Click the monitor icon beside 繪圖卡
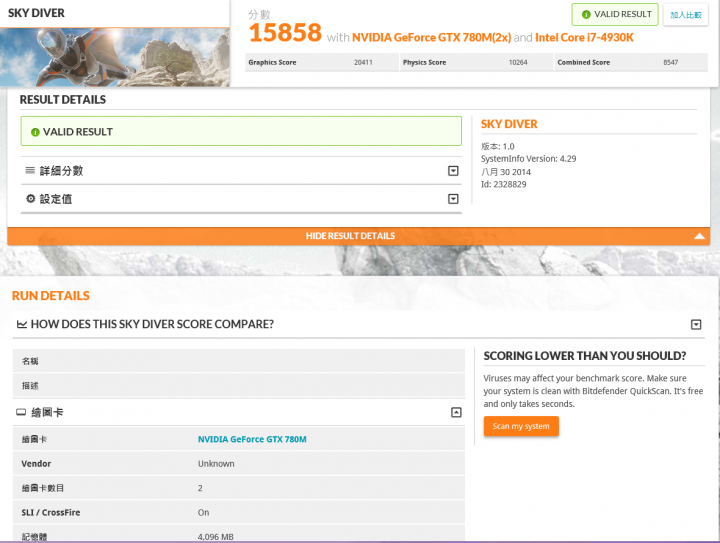This screenshot has height=543, width=720. (21, 412)
